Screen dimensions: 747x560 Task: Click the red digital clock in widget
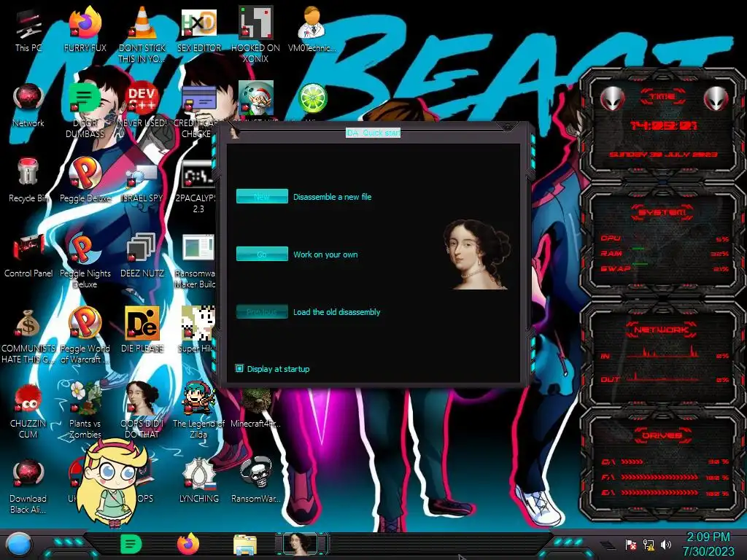pyautogui.click(x=664, y=125)
